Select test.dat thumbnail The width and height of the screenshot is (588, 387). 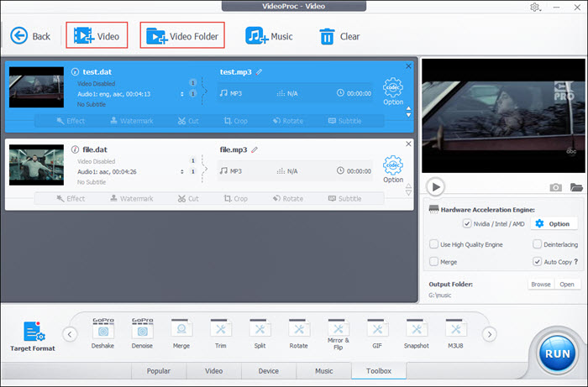point(36,87)
